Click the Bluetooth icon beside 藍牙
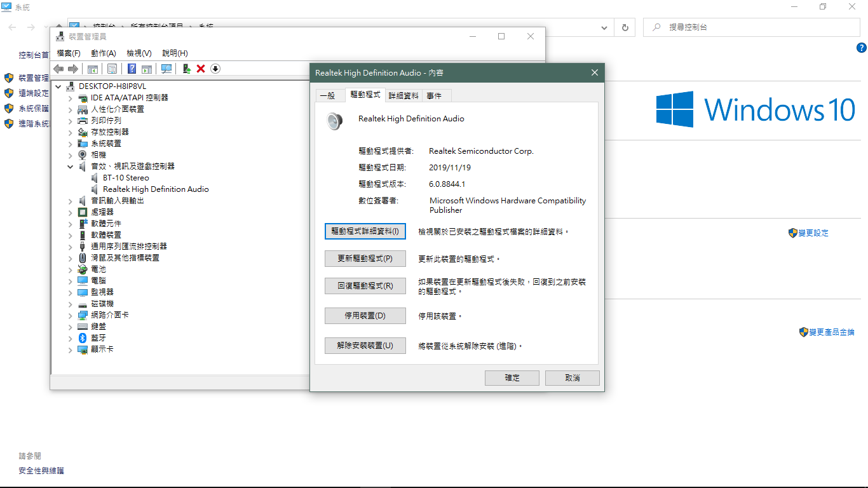 [x=83, y=338]
